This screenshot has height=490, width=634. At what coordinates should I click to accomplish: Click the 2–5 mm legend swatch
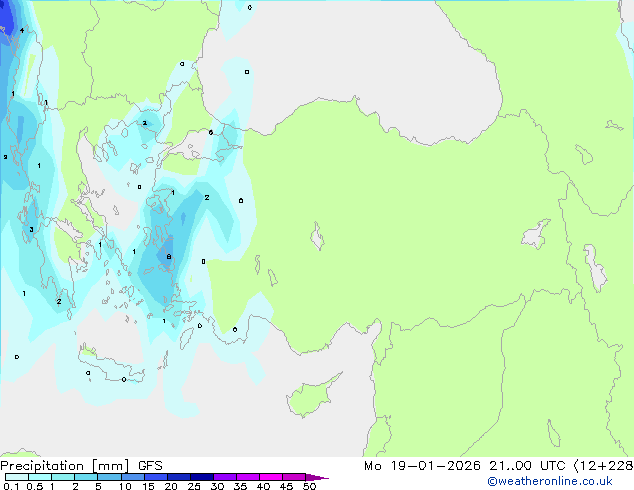pyautogui.click(x=86, y=477)
